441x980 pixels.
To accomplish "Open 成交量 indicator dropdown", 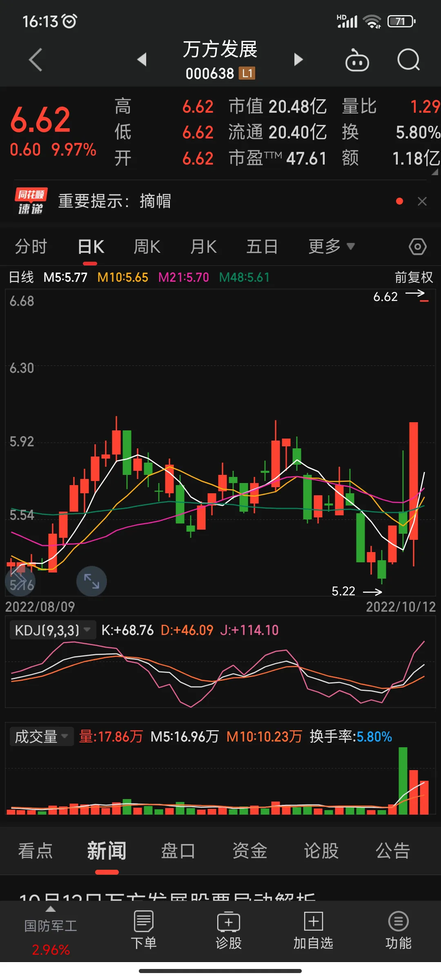I will [41, 737].
